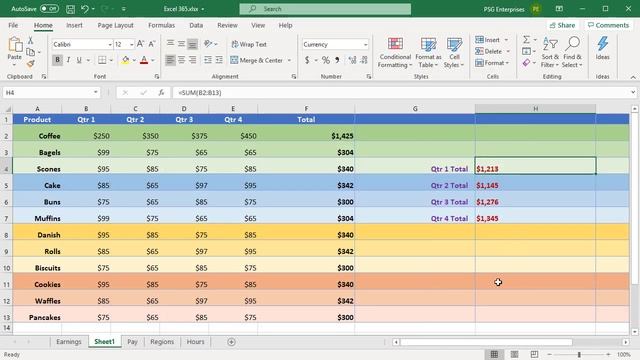Viewport: 640px width, 360px height.
Task: Click the yellow Fill Color swatch
Action: (125, 60)
